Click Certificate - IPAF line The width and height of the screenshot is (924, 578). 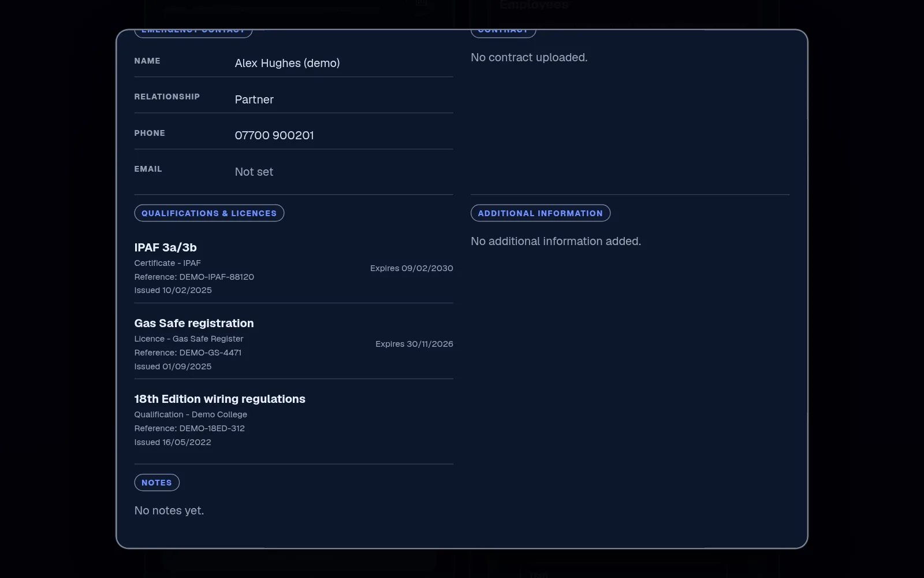click(x=167, y=263)
